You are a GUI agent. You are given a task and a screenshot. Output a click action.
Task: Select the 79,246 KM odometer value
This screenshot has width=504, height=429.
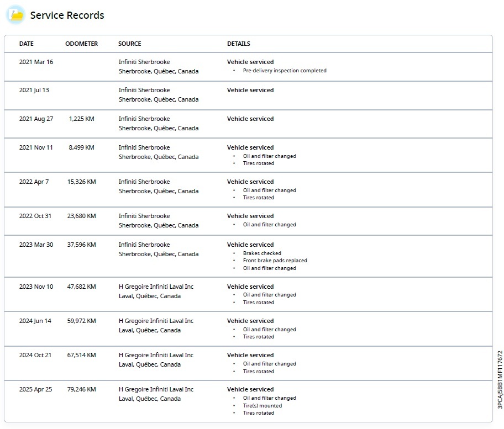pos(82,389)
